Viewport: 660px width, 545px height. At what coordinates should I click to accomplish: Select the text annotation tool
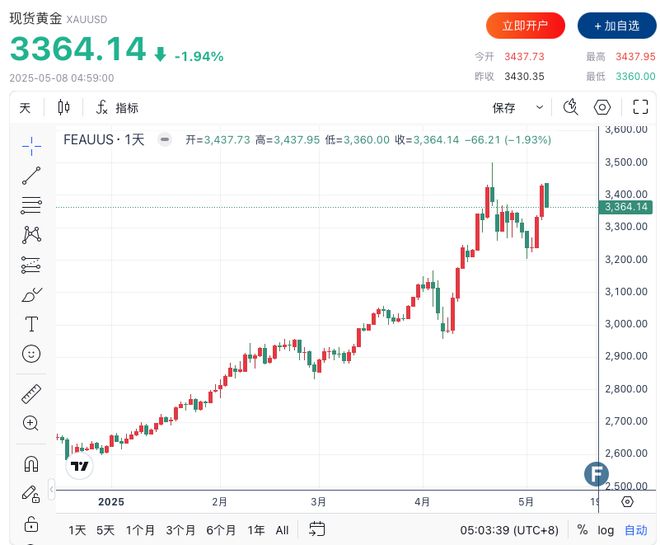point(32,324)
